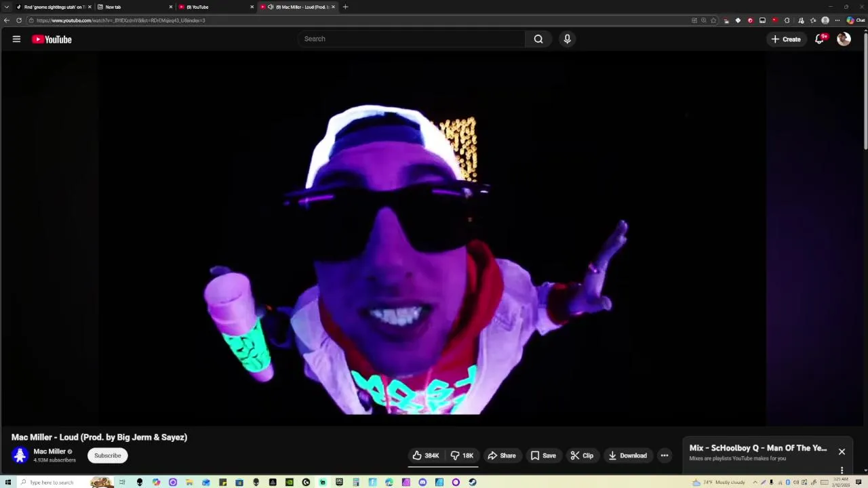Switch to the (9) YouTube tab
The width and height of the screenshot is (868, 488).
(x=215, y=7)
